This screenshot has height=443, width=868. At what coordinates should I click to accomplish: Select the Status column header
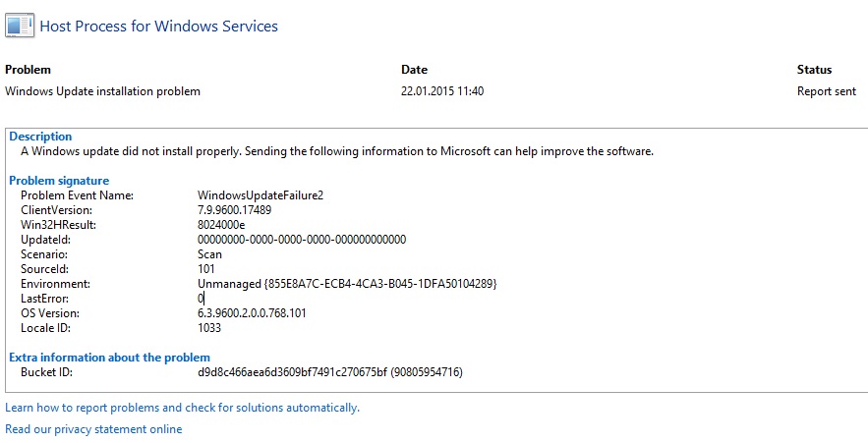tap(814, 70)
